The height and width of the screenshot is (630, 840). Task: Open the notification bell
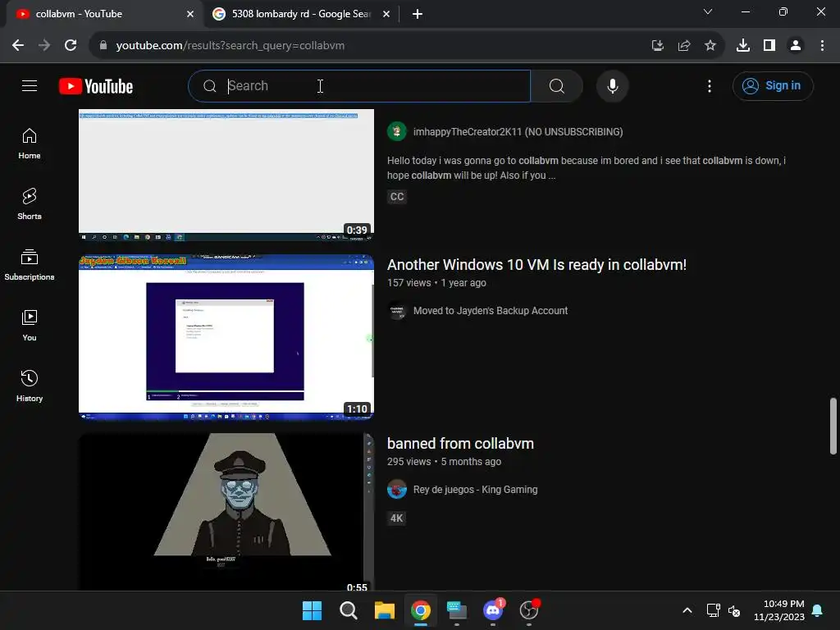pyautogui.click(x=818, y=610)
